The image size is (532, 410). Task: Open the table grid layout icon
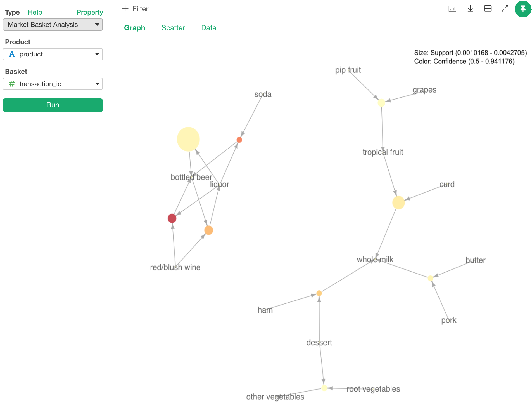[x=488, y=9]
